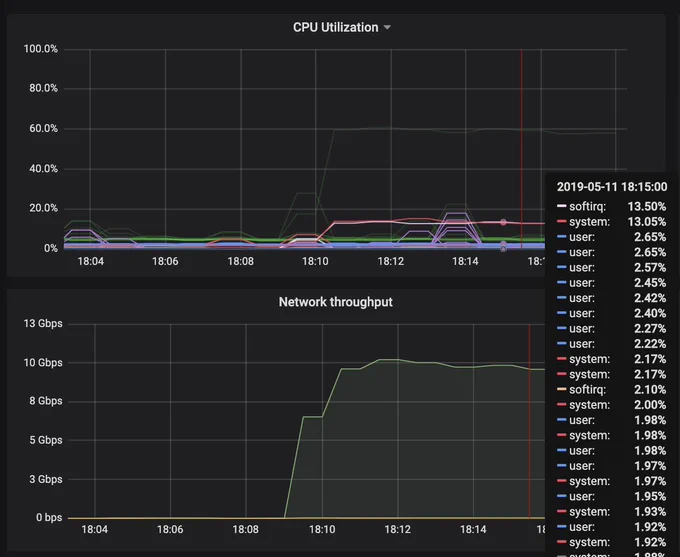Click the system 1.93% tooltip row
This screenshot has width=680, height=557.
click(611, 512)
